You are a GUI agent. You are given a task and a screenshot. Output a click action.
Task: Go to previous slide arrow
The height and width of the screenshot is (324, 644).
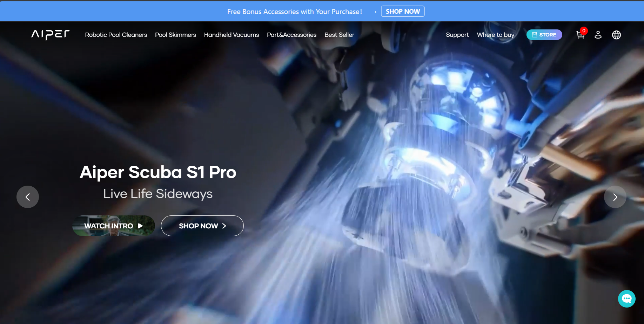(x=28, y=197)
